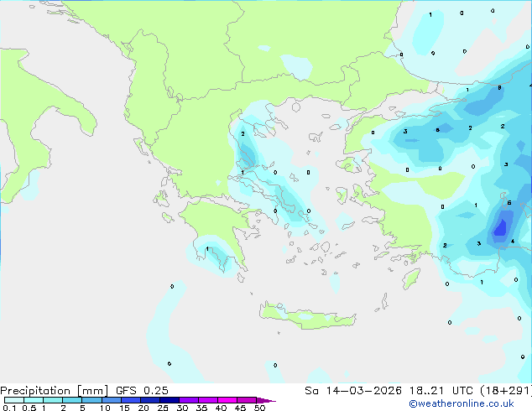Screen dimensions: 532x411
Task: Click the 45–50 mm legend swatch
Action: tap(247, 400)
